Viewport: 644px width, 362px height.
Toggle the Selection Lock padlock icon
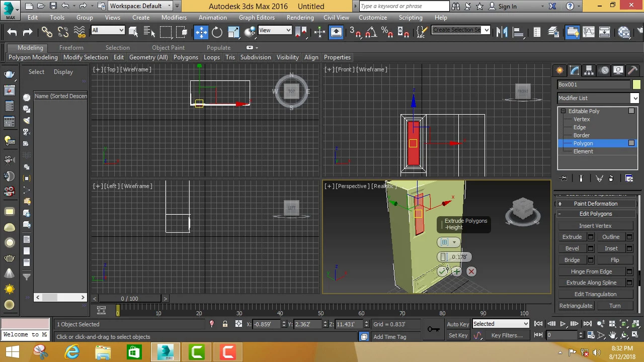[x=225, y=324]
